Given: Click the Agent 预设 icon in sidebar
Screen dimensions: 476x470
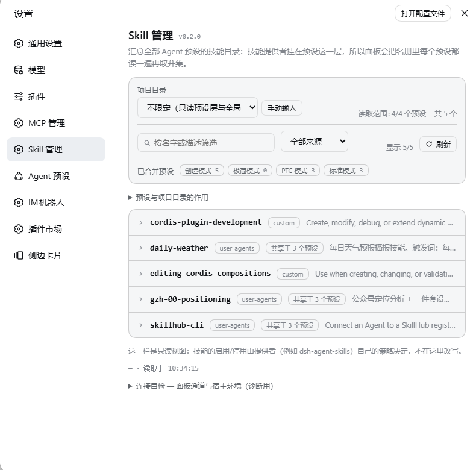Looking at the screenshot, I should pos(19,176).
